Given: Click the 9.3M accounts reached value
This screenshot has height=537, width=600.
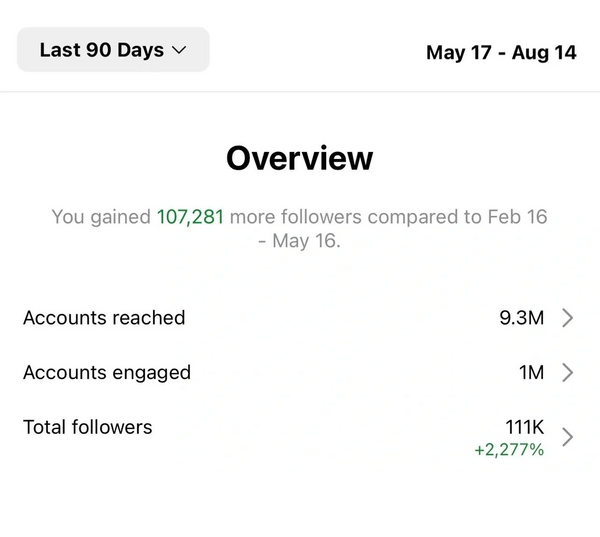Looking at the screenshot, I should click(521, 318).
